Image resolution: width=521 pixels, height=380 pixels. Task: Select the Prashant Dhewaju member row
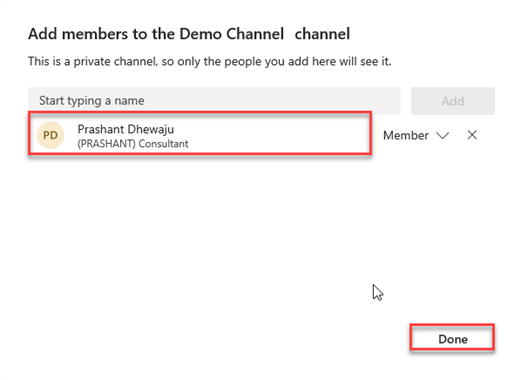(200, 133)
